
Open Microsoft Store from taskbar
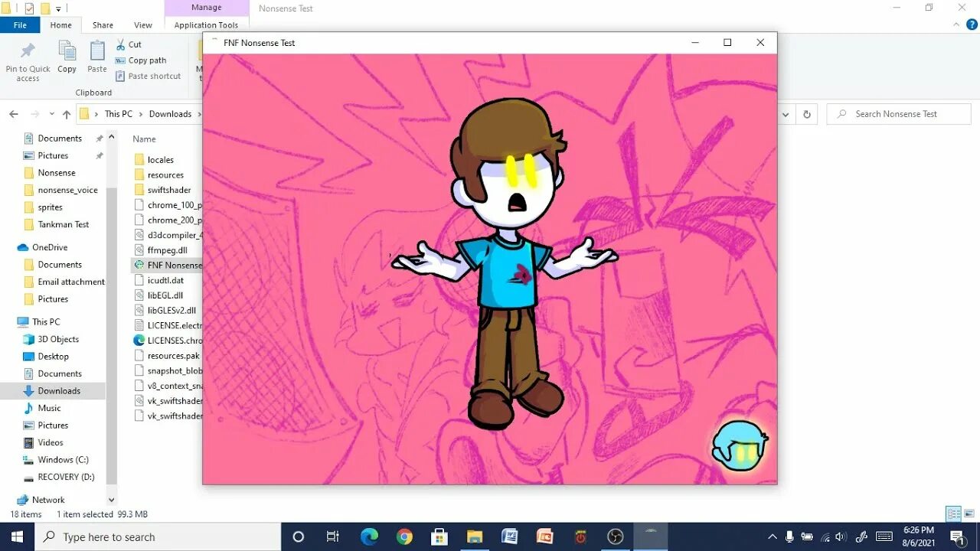pyautogui.click(x=439, y=536)
